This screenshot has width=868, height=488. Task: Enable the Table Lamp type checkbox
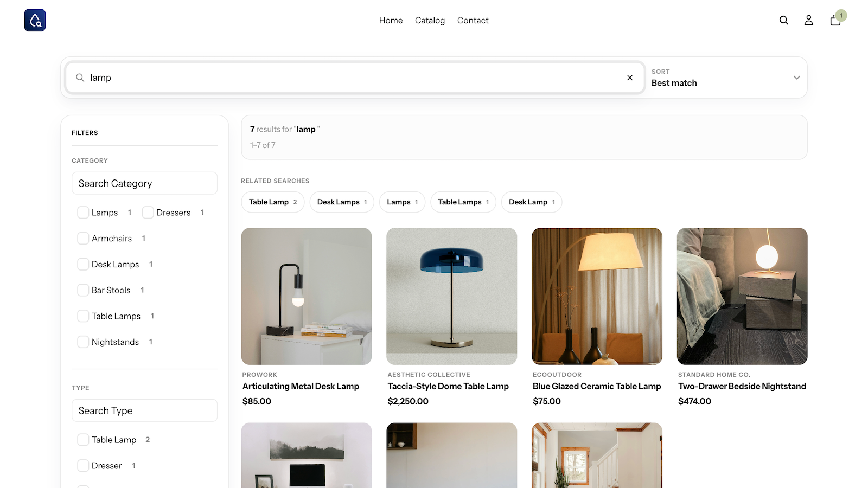(x=83, y=440)
